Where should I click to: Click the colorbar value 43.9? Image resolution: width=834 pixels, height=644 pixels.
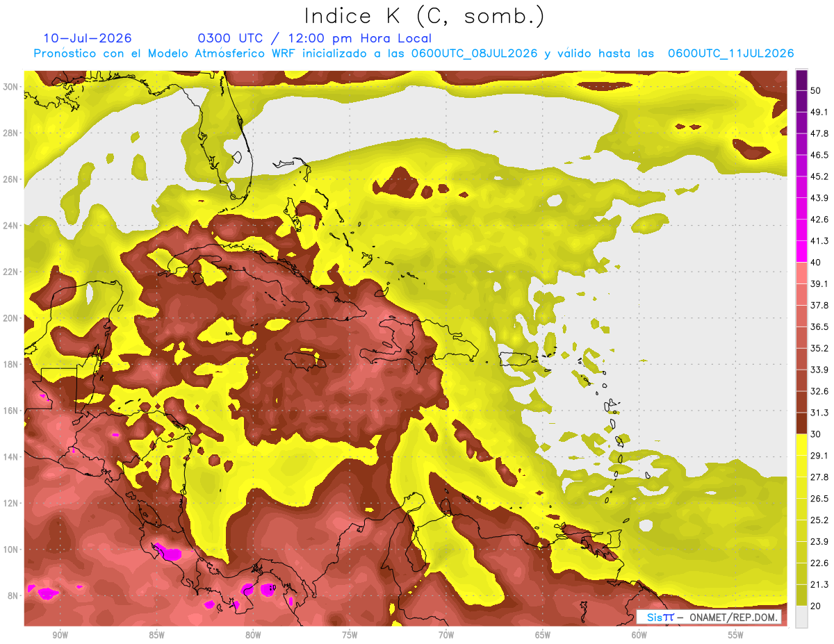coord(819,198)
